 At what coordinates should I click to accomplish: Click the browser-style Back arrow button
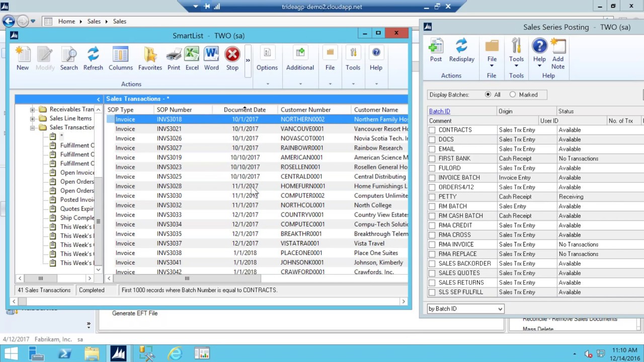point(8,21)
